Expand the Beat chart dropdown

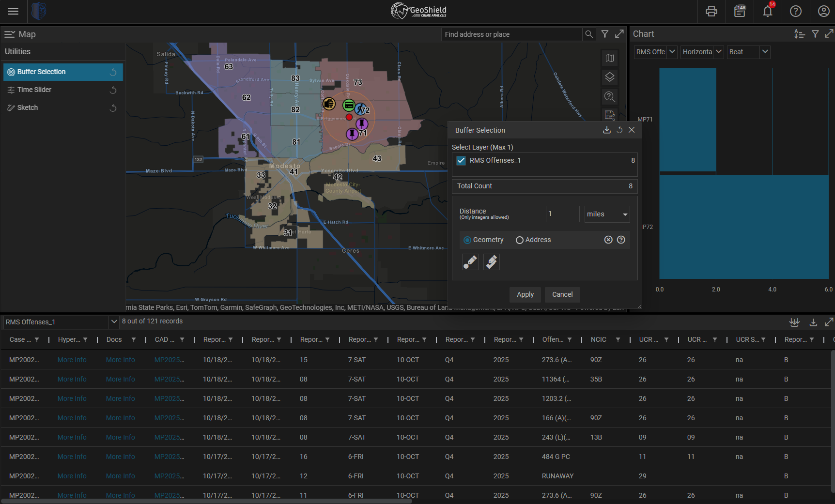pyautogui.click(x=765, y=52)
